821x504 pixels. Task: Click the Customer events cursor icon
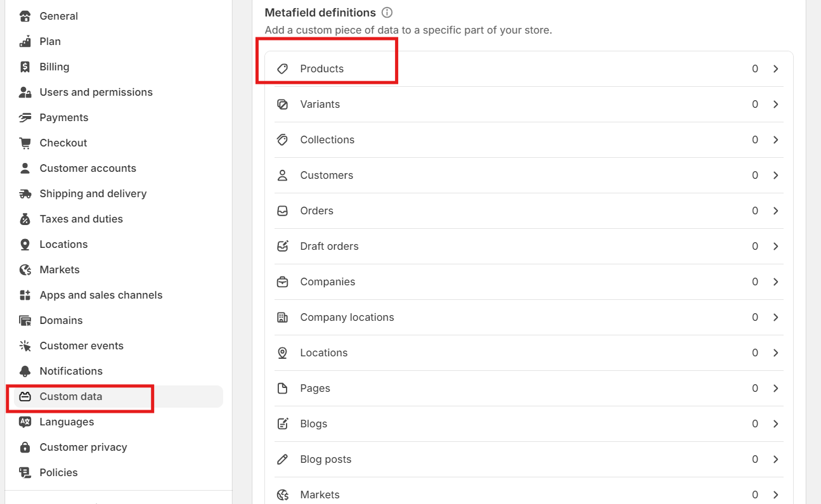pyautogui.click(x=25, y=346)
